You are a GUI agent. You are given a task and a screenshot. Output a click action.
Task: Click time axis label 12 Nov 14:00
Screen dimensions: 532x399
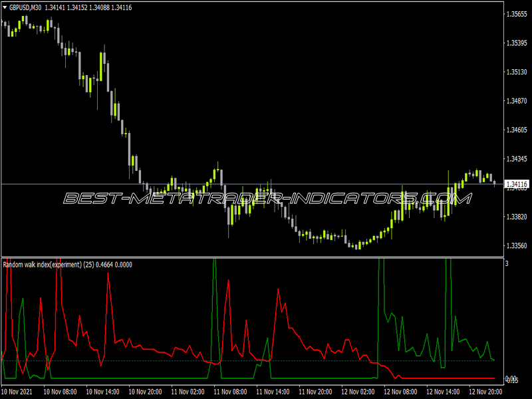(443, 392)
